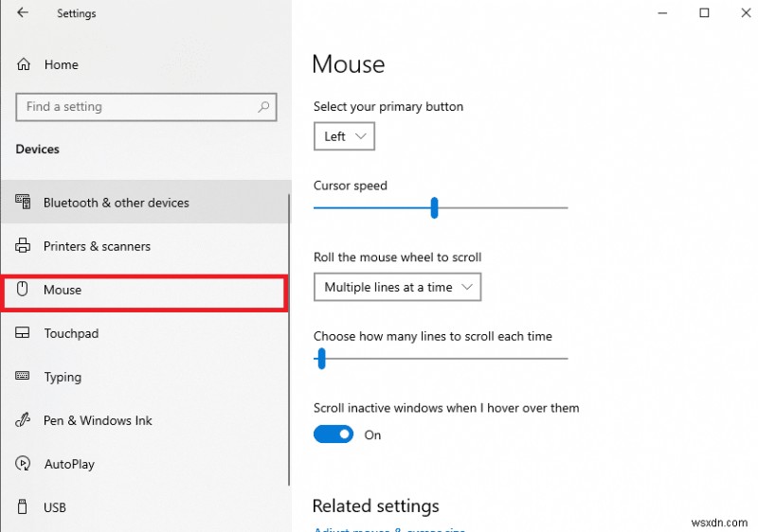Click the Select your primary button label
The image size is (758, 532).
pyautogui.click(x=388, y=106)
